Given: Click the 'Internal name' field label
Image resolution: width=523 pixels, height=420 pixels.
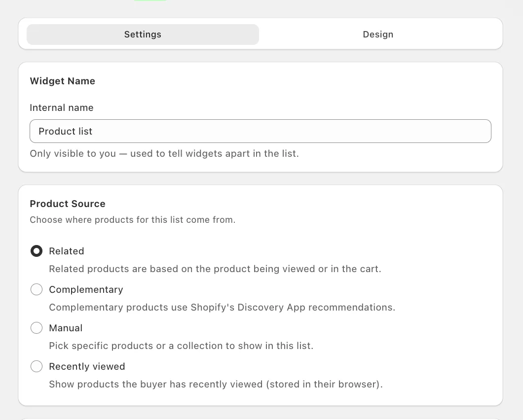Looking at the screenshot, I should click(62, 107).
